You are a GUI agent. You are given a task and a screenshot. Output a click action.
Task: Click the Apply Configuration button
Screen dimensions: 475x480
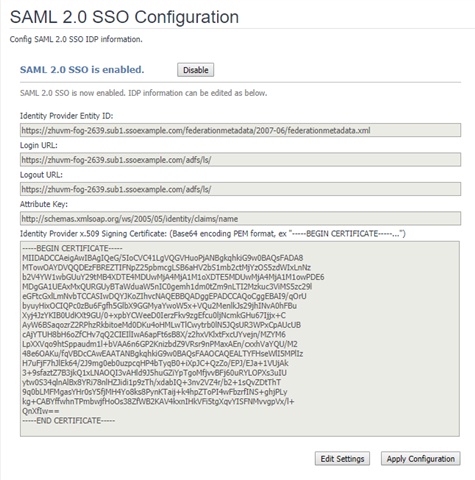(421, 459)
